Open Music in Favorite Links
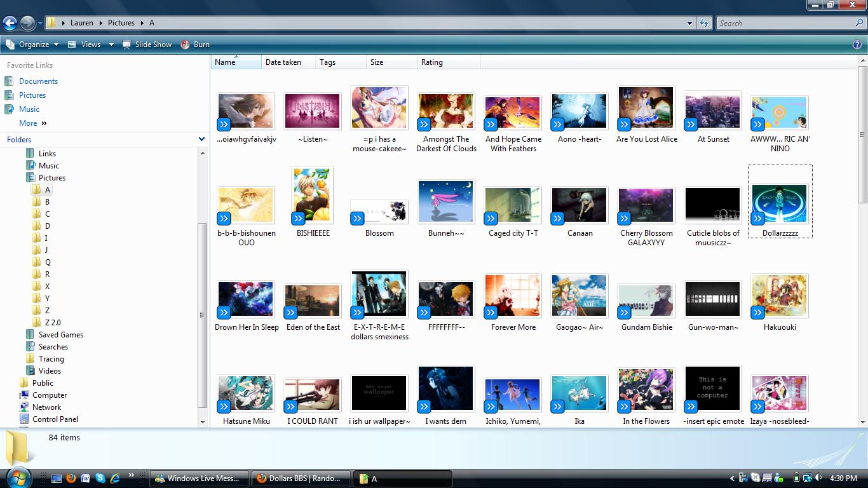 pos(29,109)
